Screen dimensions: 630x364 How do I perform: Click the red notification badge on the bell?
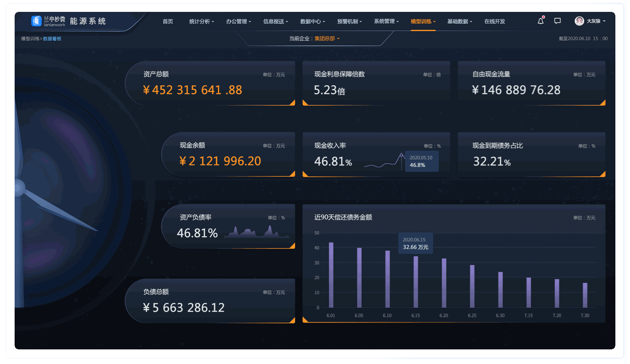pyautogui.click(x=544, y=17)
